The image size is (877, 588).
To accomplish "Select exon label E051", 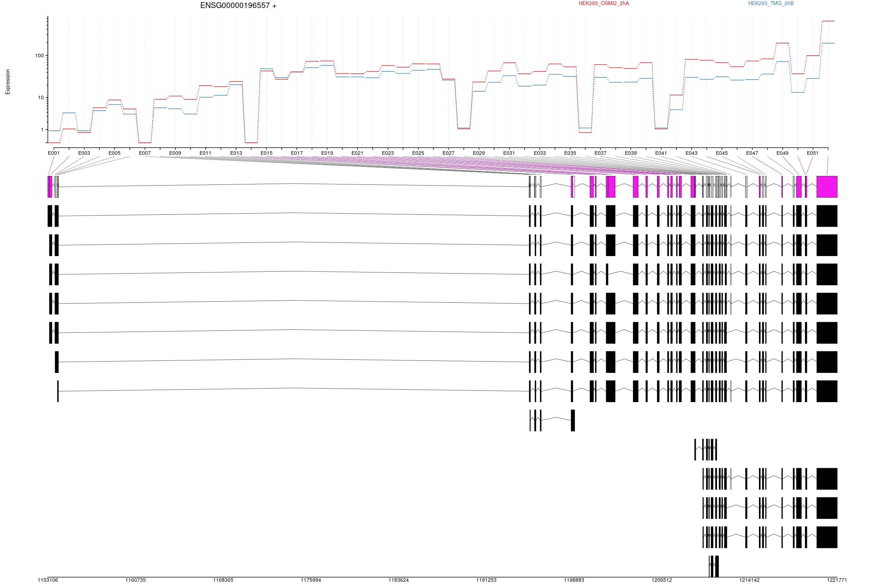I will (813, 153).
